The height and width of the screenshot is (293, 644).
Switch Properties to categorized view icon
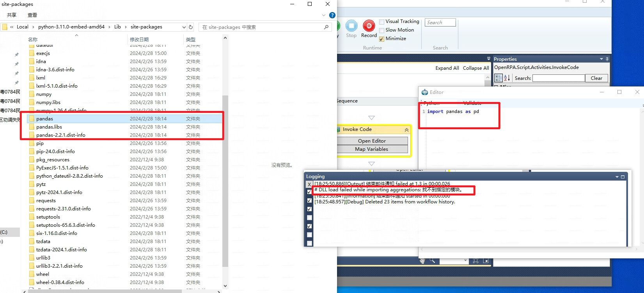498,78
